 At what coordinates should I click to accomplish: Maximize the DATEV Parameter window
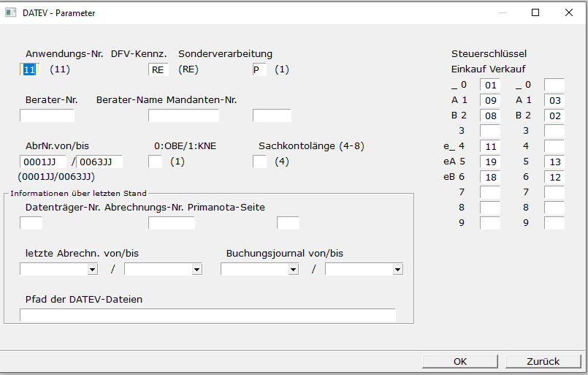click(x=535, y=12)
